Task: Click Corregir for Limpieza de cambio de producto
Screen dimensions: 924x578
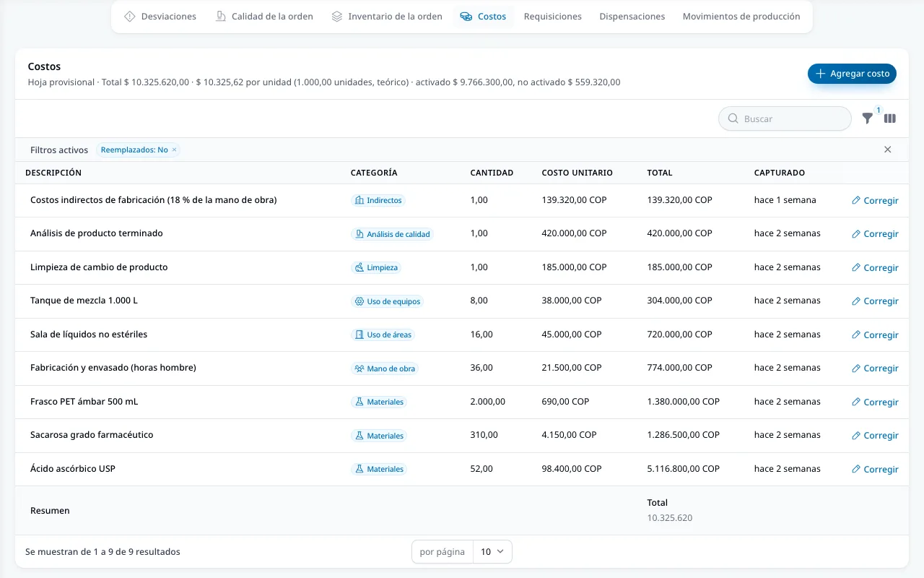Action: tap(875, 268)
